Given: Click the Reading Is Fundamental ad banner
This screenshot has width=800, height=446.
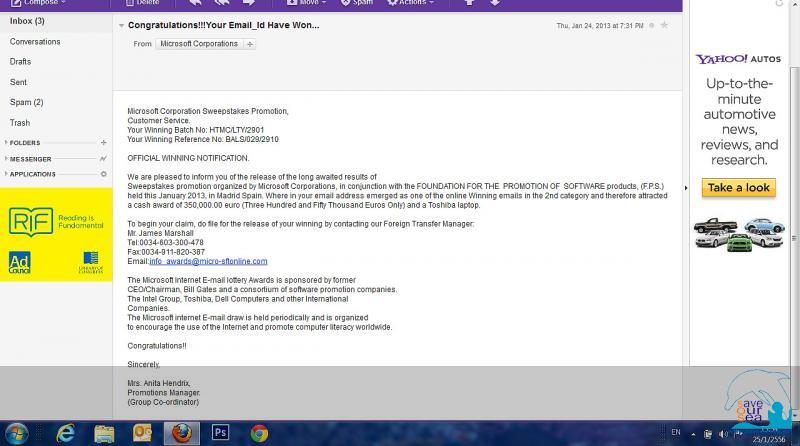Looking at the screenshot, I should click(56, 235).
